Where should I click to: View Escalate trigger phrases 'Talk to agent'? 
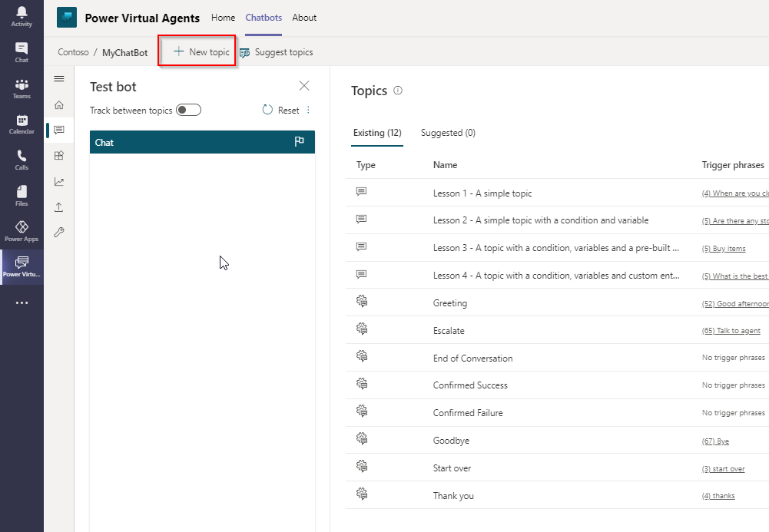pos(731,331)
